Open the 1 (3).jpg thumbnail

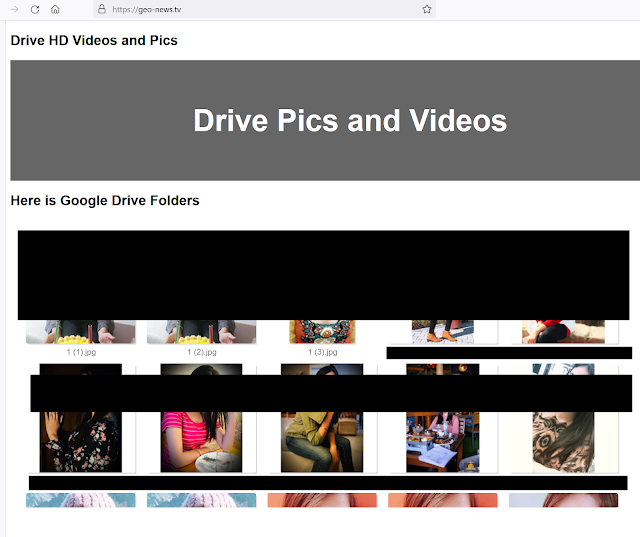tap(322, 332)
